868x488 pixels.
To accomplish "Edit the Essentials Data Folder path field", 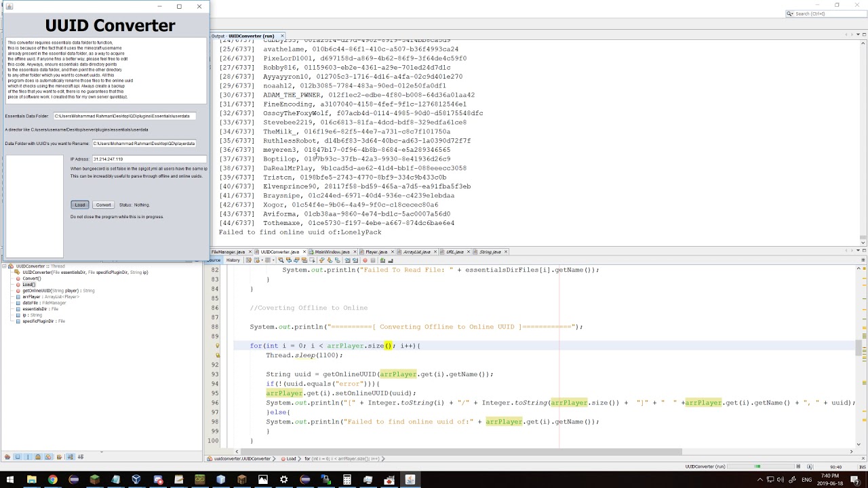I will pos(125,116).
